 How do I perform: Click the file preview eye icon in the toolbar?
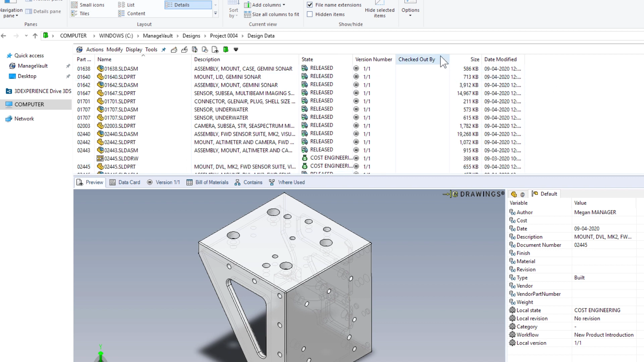pyautogui.click(x=215, y=50)
